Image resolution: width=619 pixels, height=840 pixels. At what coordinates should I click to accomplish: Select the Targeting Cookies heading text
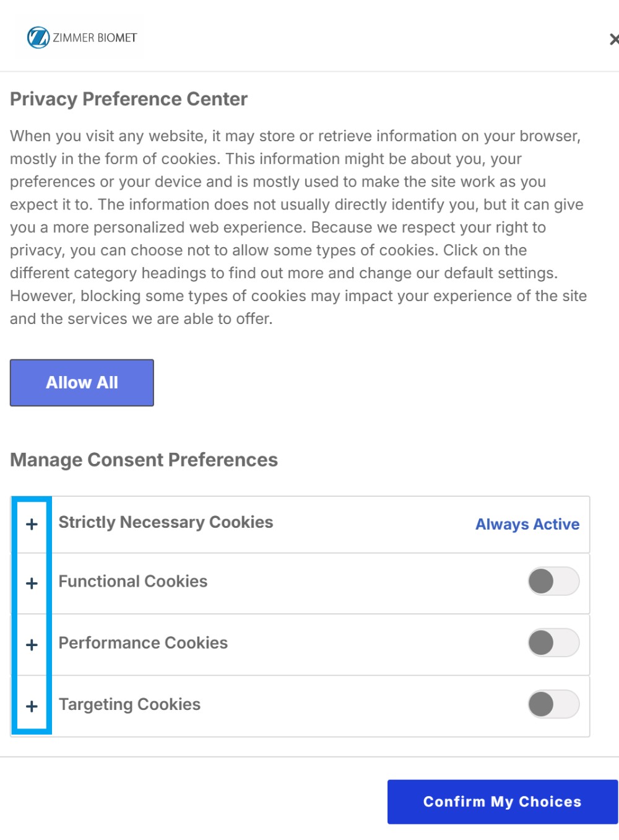[129, 704]
